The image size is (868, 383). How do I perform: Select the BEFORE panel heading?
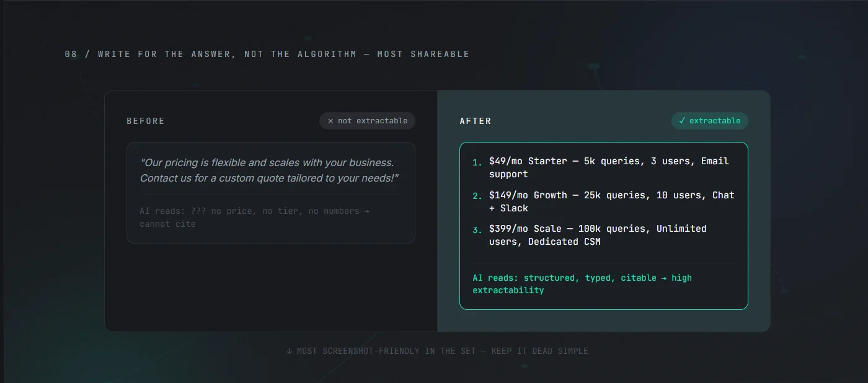(146, 121)
